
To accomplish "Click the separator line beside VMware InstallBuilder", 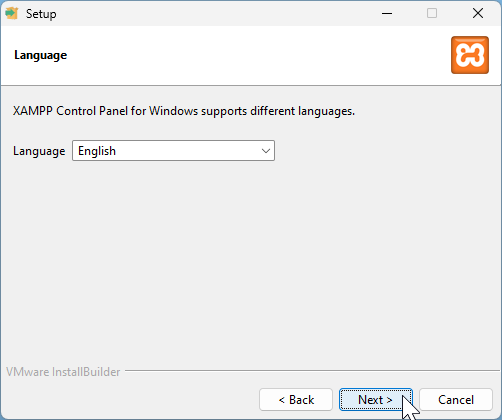I will point(312,370).
